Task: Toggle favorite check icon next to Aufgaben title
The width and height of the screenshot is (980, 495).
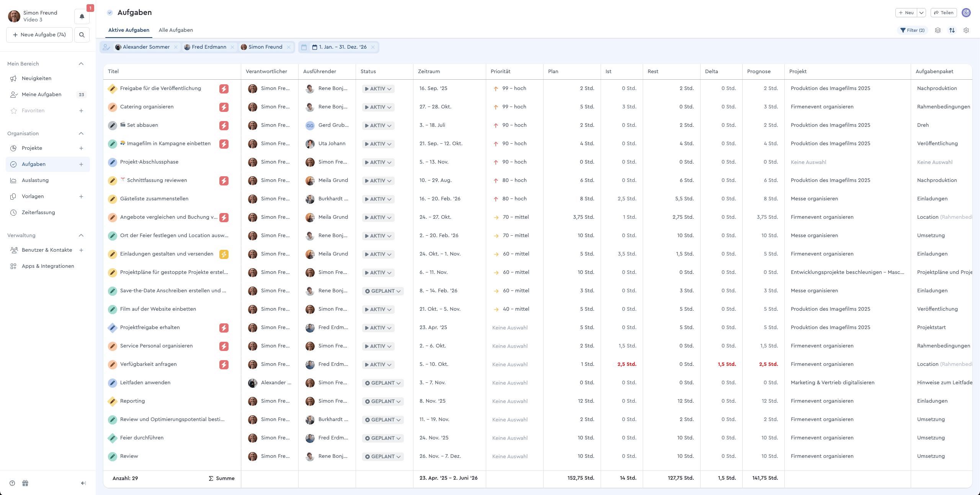Action: [110, 13]
